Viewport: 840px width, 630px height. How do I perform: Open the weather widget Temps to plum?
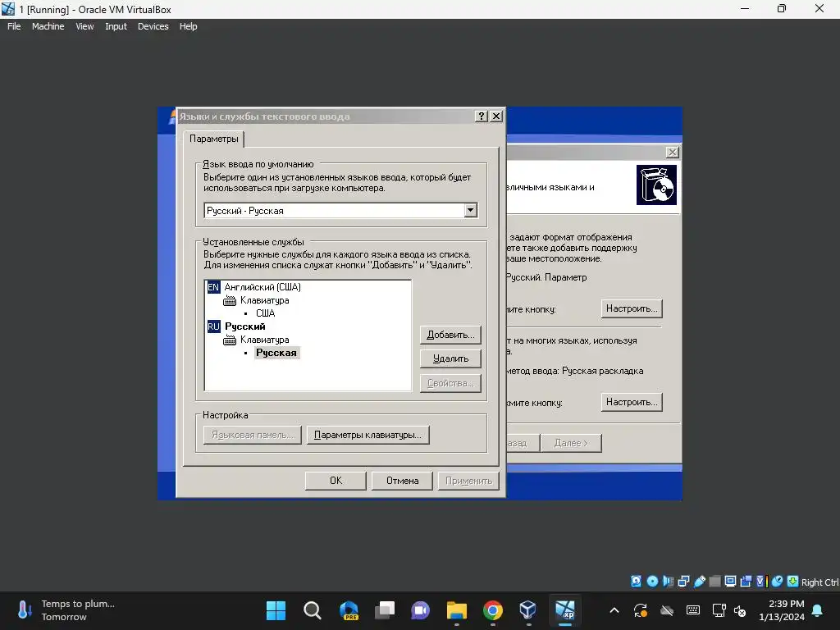(66, 610)
